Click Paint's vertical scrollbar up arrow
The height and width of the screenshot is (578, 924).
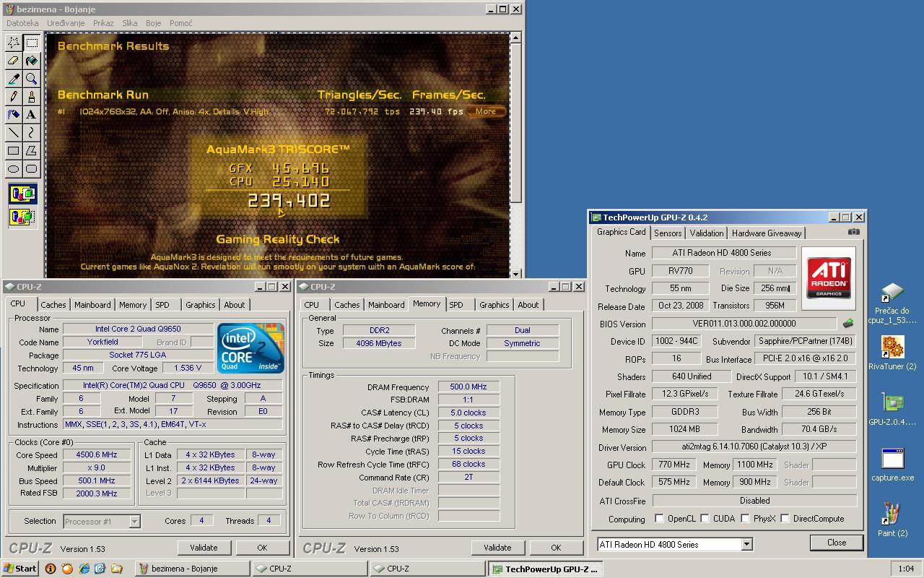pyautogui.click(x=516, y=37)
